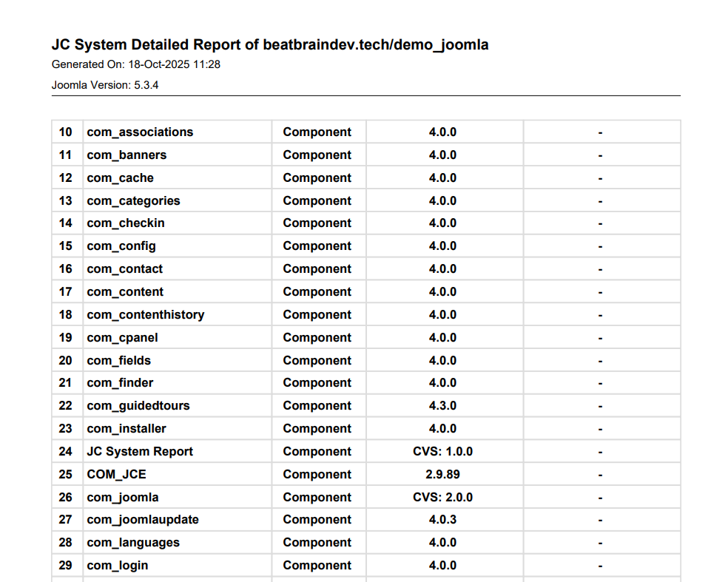Click the report title heading

(x=270, y=45)
